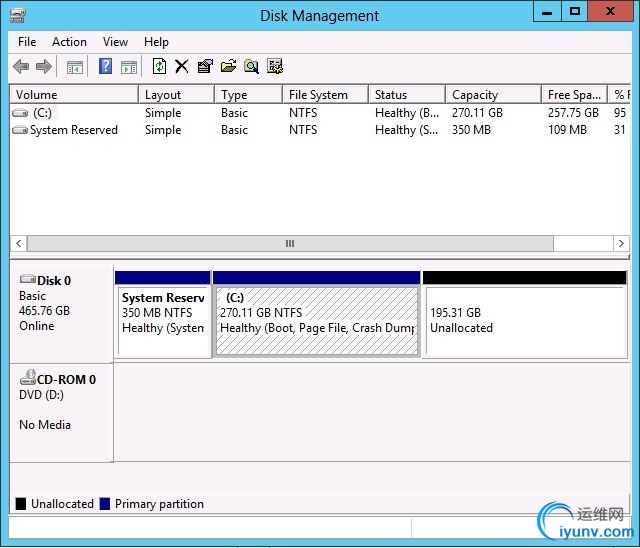
Task: Click the scroll left arrow of volume list
Action: (19, 244)
